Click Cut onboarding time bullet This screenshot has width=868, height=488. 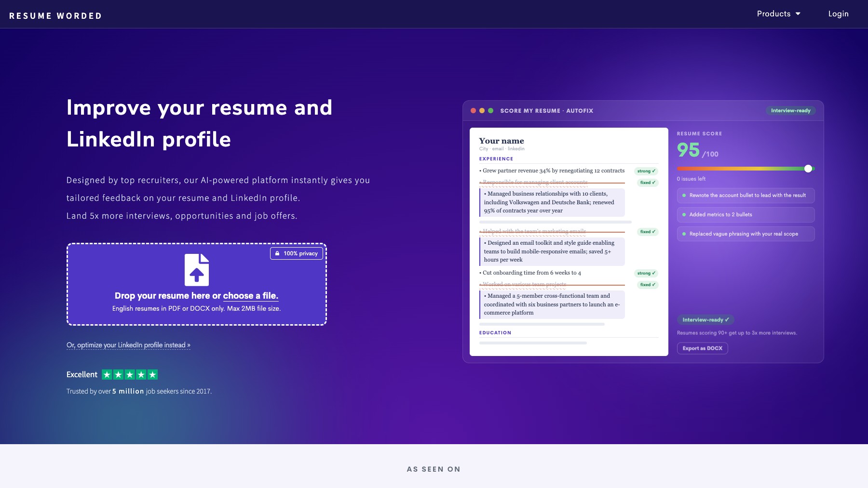(x=530, y=273)
